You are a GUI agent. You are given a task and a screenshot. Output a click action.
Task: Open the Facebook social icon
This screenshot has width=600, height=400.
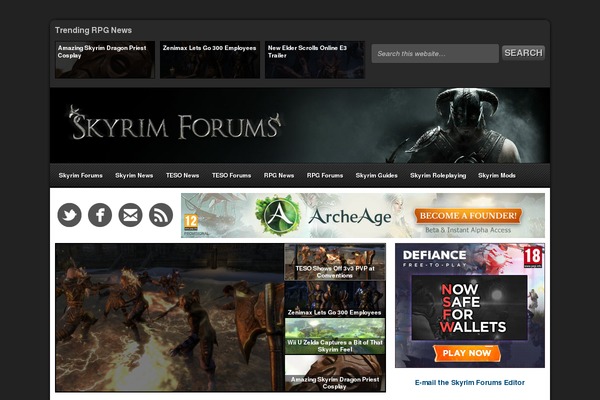click(100, 215)
